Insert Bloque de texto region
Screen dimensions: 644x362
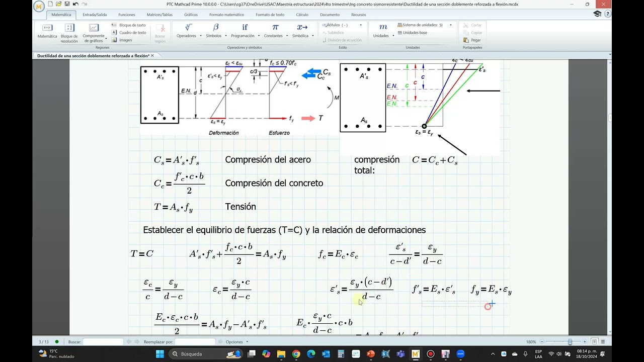tap(129, 25)
